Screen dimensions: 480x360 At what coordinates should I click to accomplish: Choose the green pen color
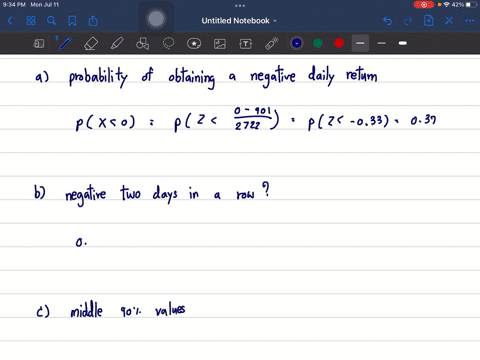pos(318,43)
